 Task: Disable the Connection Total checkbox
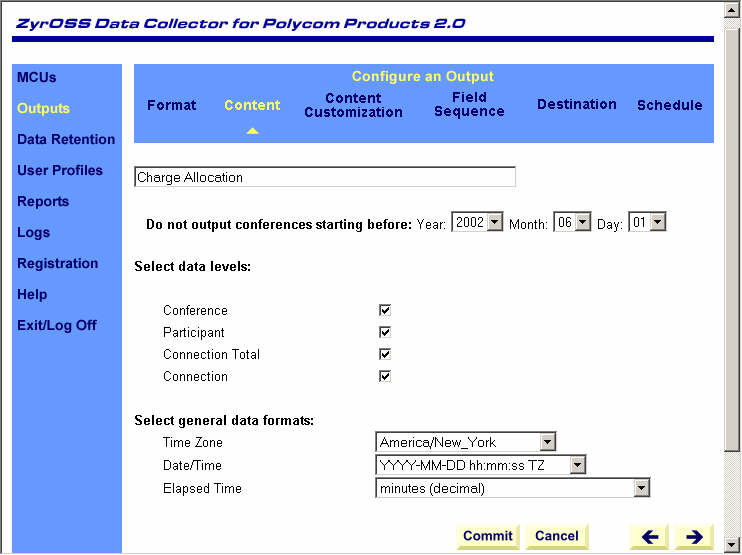pos(385,354)
